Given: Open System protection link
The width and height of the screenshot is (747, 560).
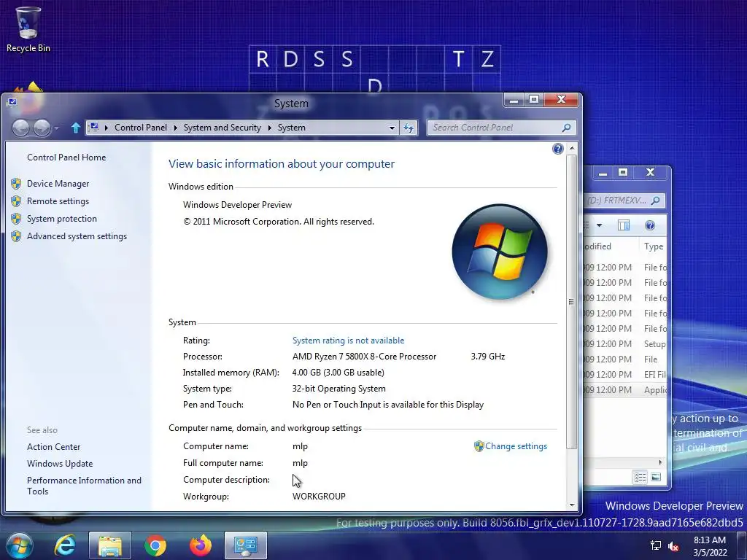Looking at the screenshot, I should (x=62, y=219).
